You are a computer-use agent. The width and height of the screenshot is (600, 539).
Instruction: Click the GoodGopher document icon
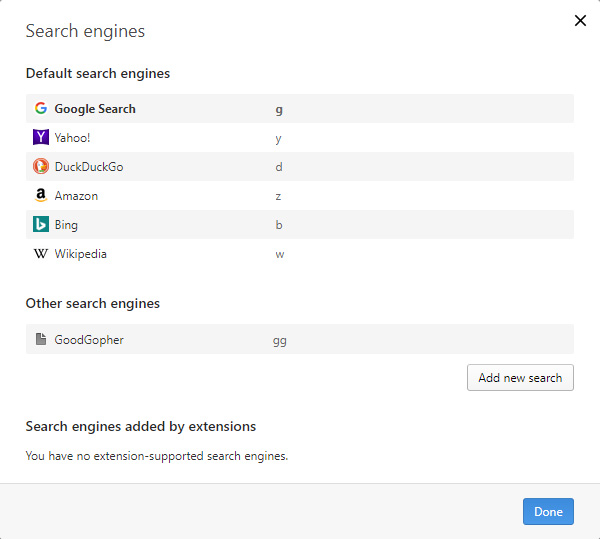click(41, 340)
